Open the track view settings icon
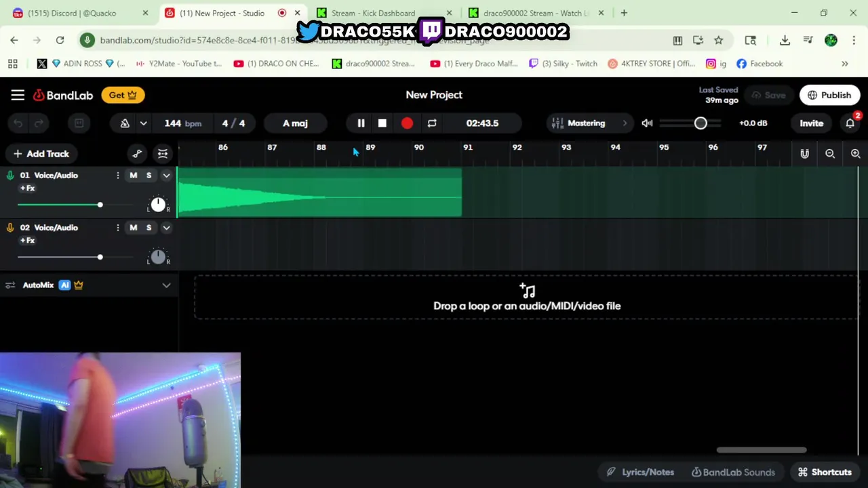Viewport: 868px width, 488px height. click(x=163, y=154)
